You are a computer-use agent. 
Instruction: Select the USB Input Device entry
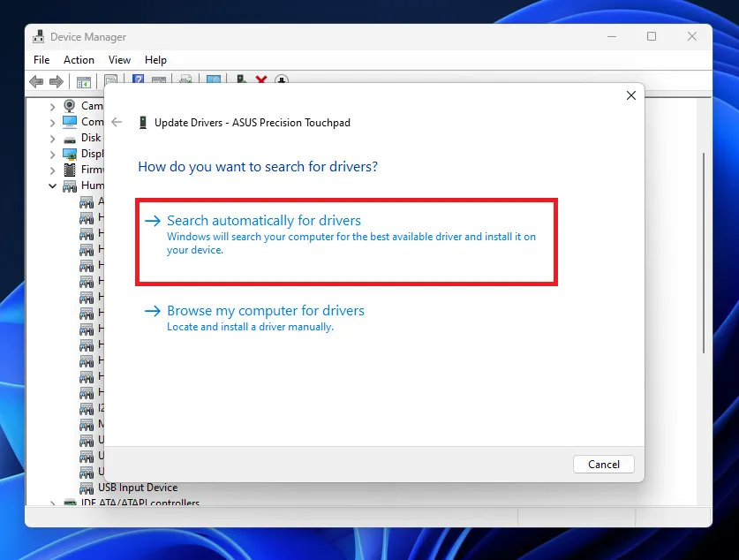(x=138, y=488)
